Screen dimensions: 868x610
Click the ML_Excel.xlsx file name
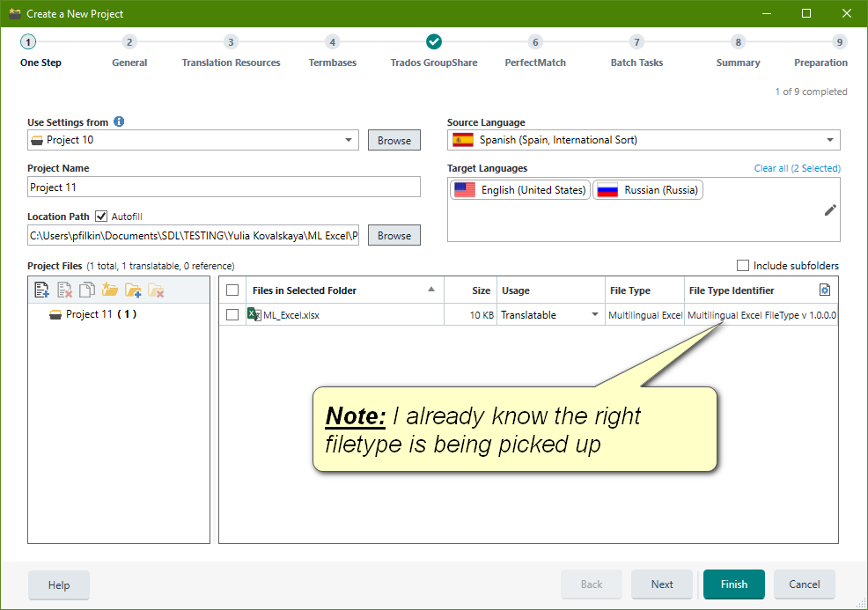coord(291,315)
